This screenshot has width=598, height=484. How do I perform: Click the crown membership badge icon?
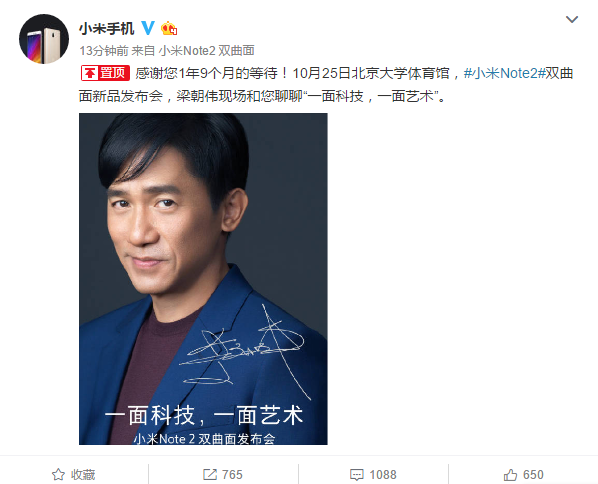(169, 29)
